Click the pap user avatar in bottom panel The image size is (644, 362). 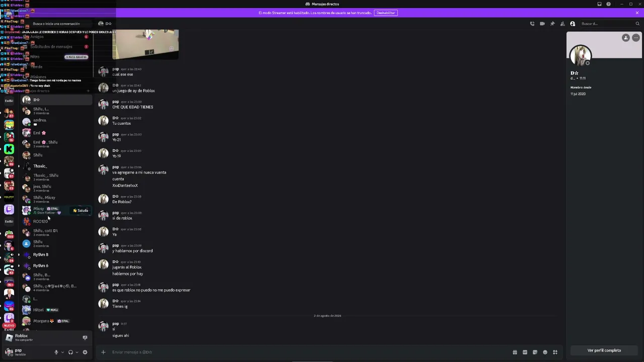click(x=9, y=352)
